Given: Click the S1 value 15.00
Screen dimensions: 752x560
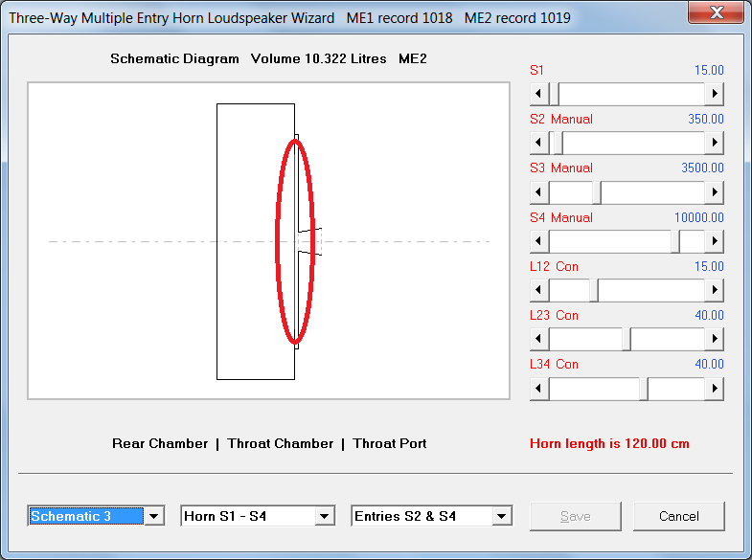Looking at the screenshot, I should point(709,71).
